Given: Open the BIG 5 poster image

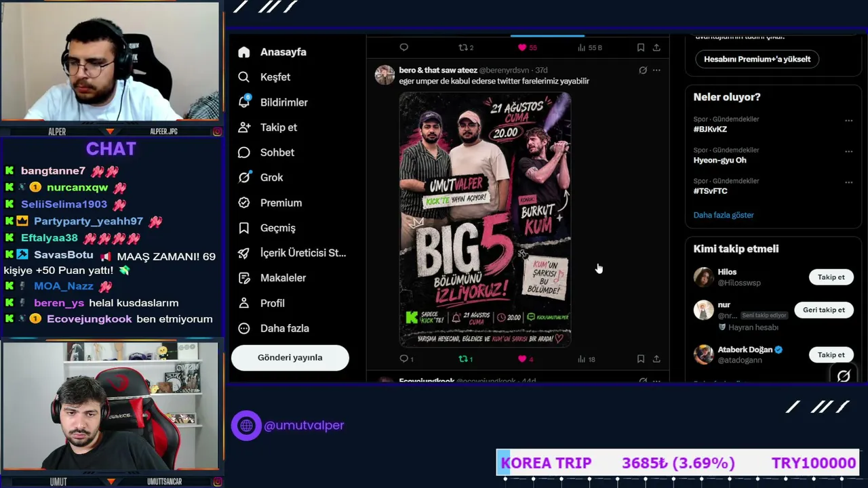Looking at the screenshot, I should (x=485, y=219).
